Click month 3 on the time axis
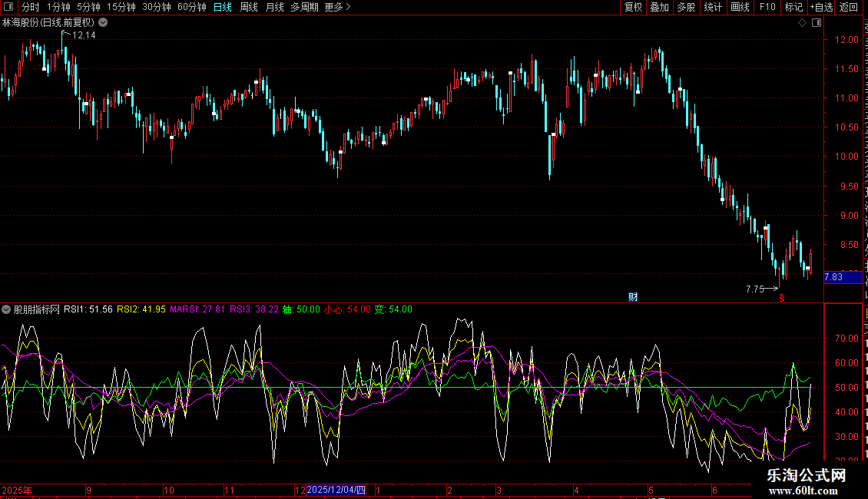 coord(499,490)
